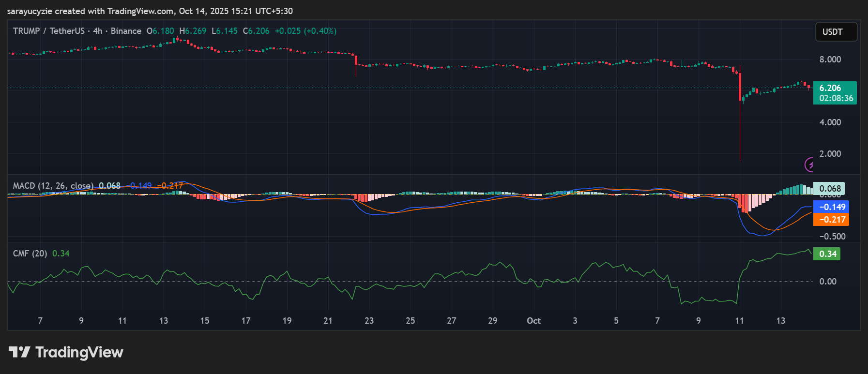The width and height of the screenshot is (868, 374).
Task: Click date 23 on the time axis
Action: [369, 321]
